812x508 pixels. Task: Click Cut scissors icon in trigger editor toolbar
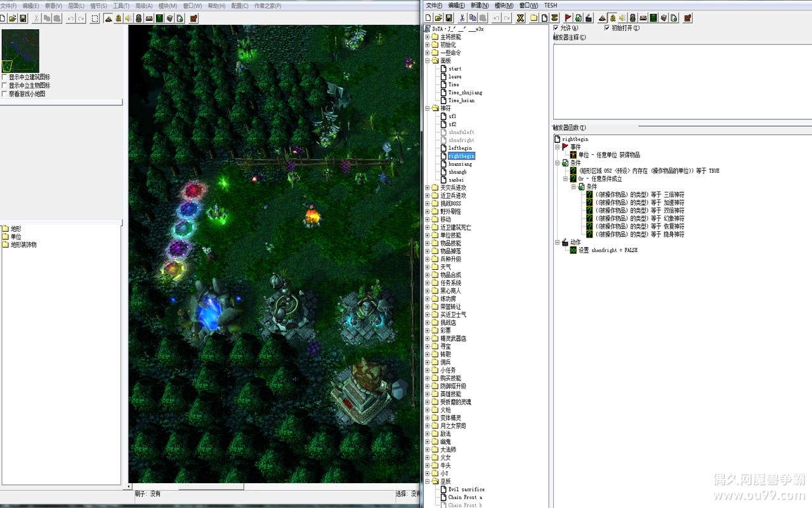click(462, 18)
